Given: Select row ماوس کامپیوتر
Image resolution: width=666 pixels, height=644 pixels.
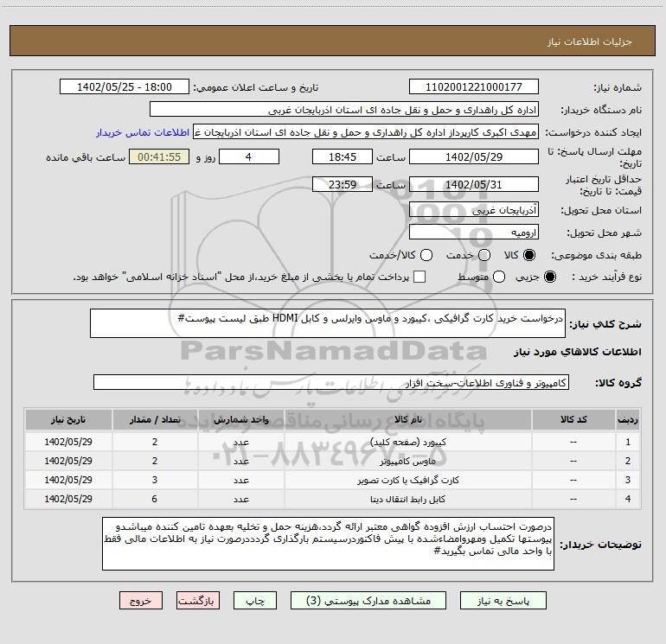Looking at the screenshot, I should click(333, 461).
